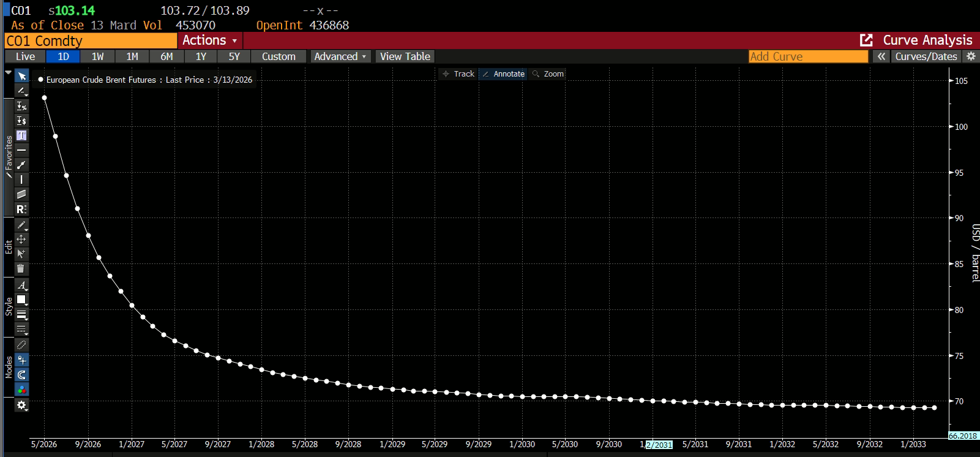Pick the horizontal line drawing tool
This screenshot has height=457, width=980.
21,150
